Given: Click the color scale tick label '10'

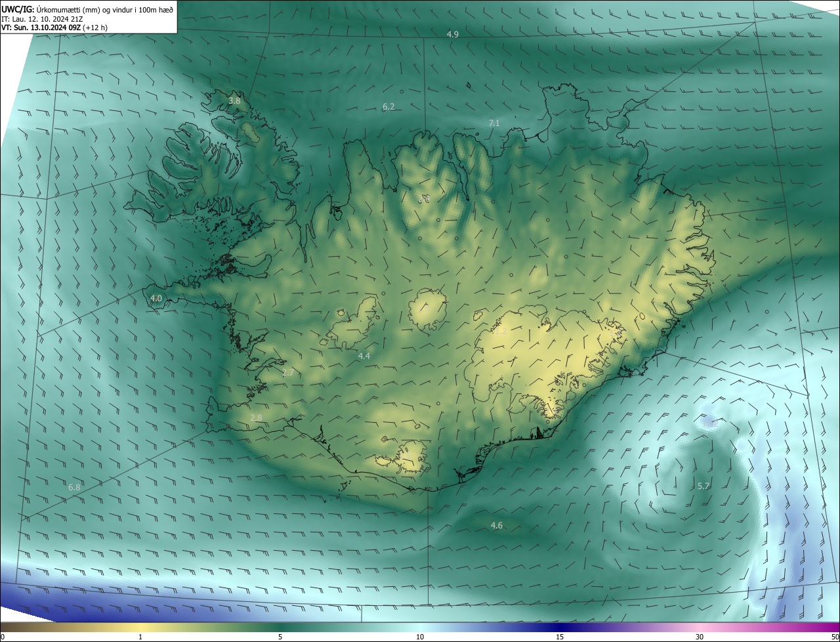Looking at the screenshot, I should click(420, 637).
